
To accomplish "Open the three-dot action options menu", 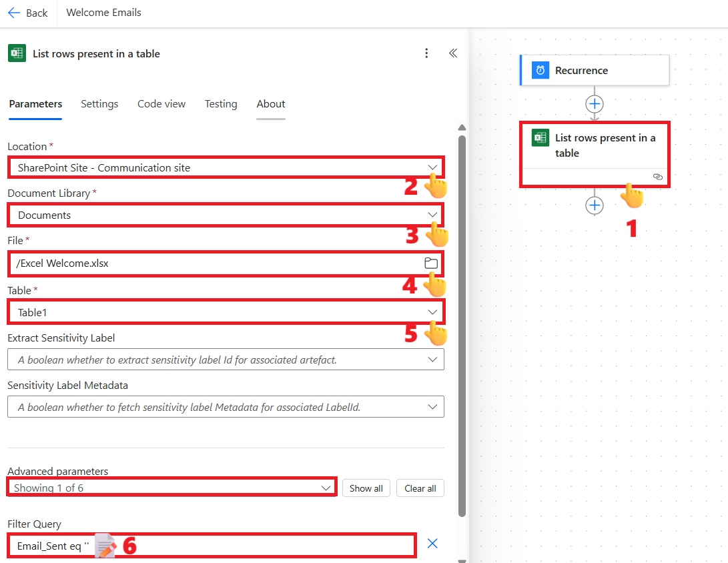I will [426, 53].
